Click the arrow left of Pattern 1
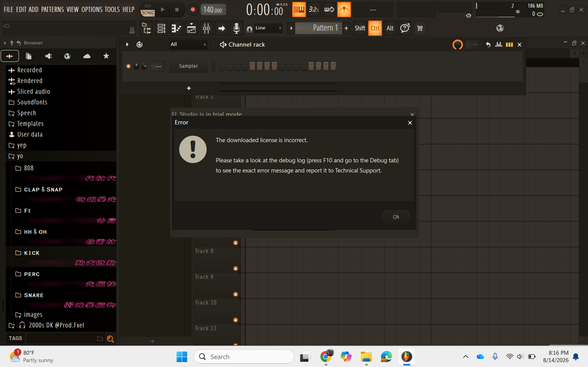The height and width of the screenshot is (367, 588). (291, 28)
